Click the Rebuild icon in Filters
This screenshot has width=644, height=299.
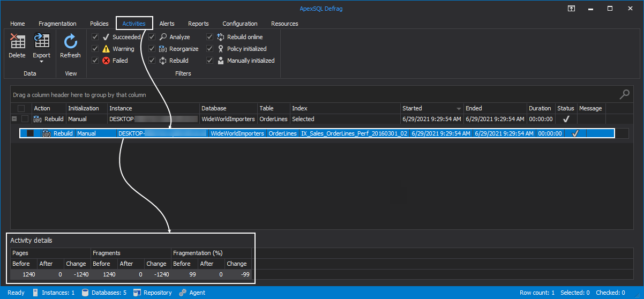coord(163,61)
